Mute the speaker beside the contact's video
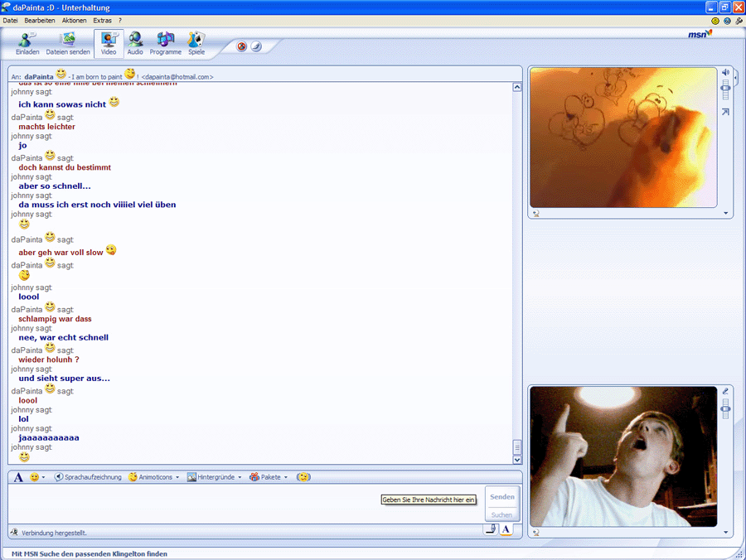Image resolution: width=746 pixels, height=560 pixels. 725,72
